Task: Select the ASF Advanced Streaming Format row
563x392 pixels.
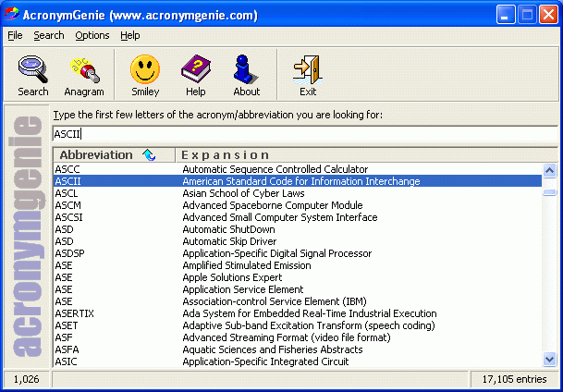Action: (298, 337)
